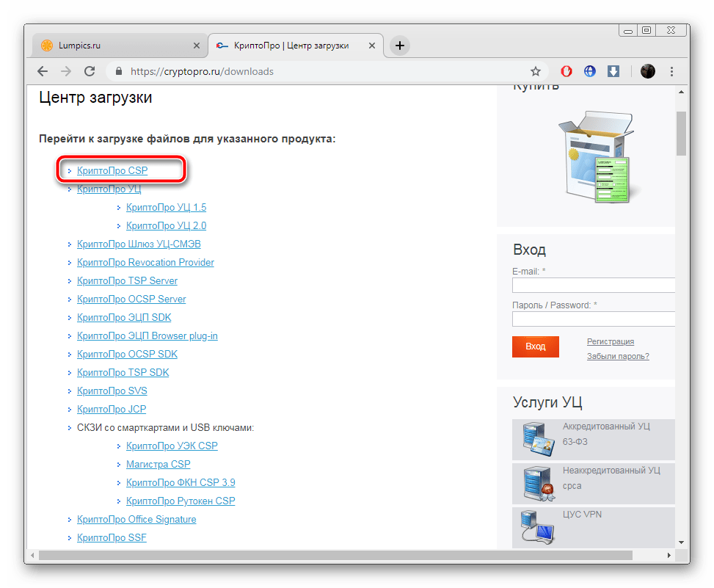
Task: Focus the Пароль / Password field
Action: click(x=593, y=319)
